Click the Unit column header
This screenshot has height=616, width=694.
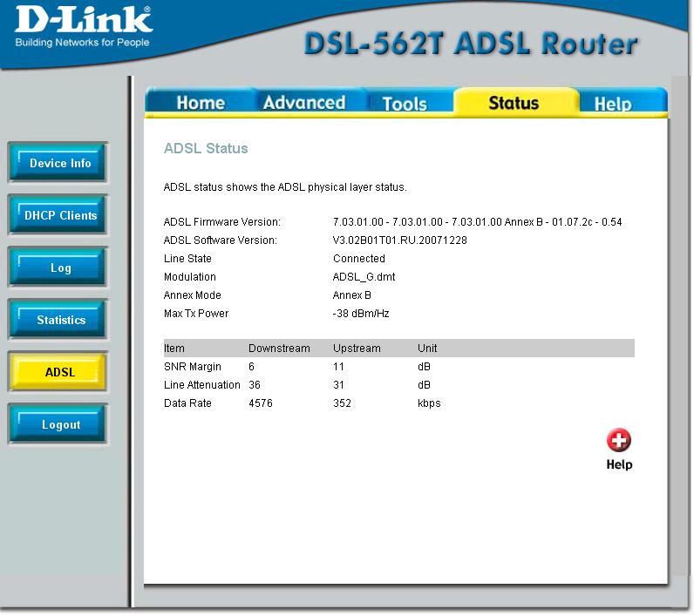(x=427, y=349)
